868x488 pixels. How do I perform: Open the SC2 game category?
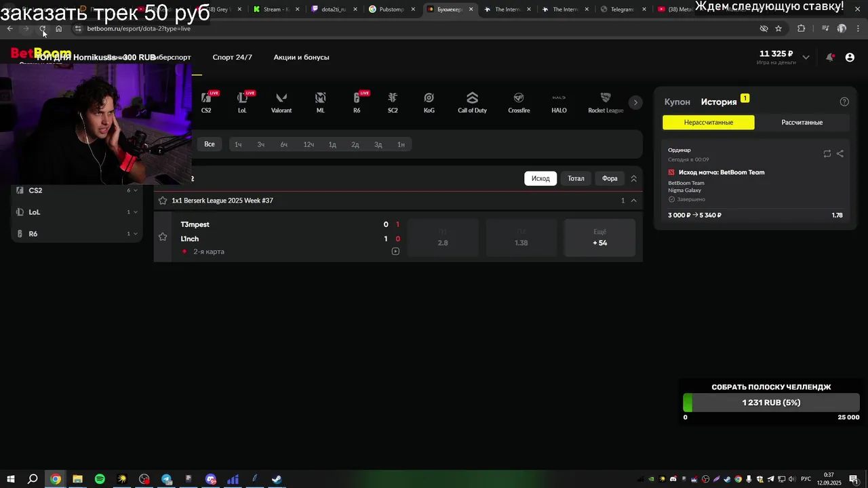(393, 102)
